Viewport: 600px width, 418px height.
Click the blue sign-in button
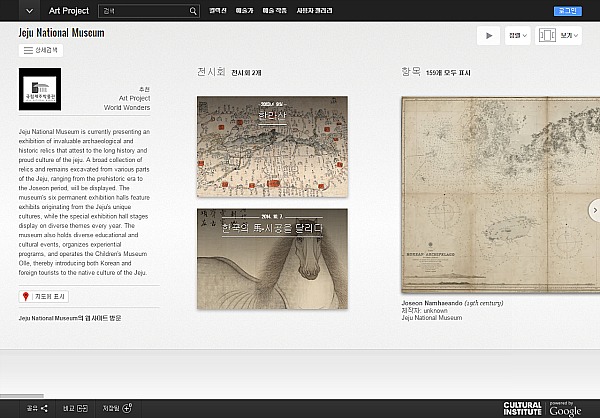pyautogui.click(x=566, y=11)
